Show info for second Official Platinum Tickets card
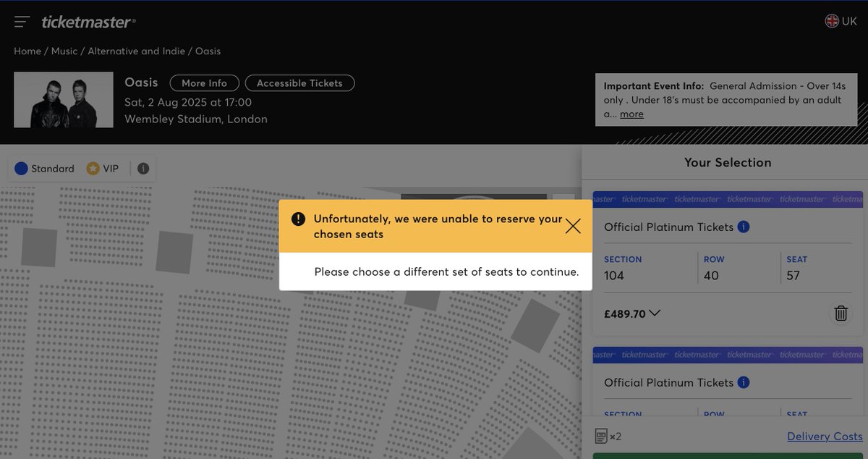The width and height of the screenshot is (868, 459). tap(744, 382)
